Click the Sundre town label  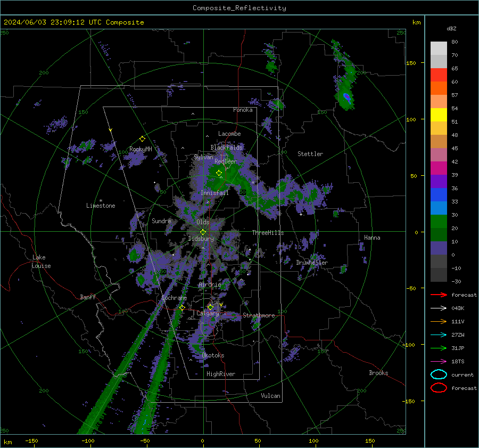pyautogui.click(x=161, y=221)
